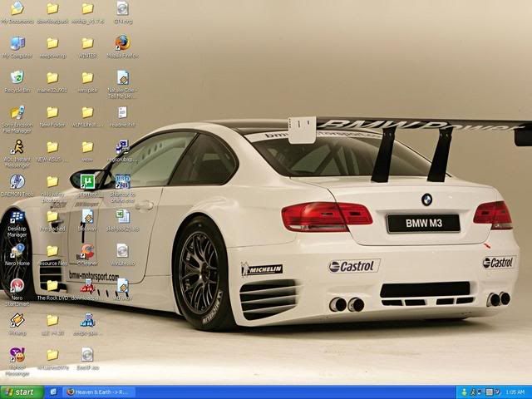
Task: Click the Windows Start button
Action: [x=22, y=392]
